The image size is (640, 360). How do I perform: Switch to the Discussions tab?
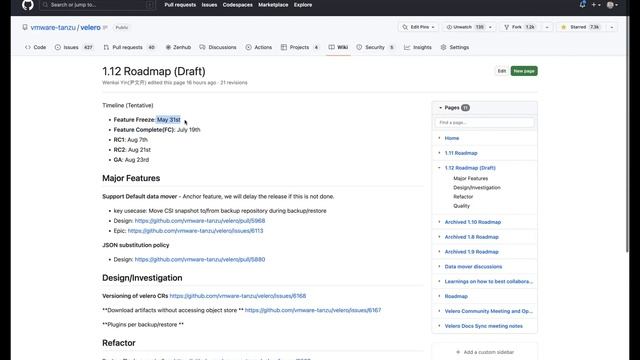218,47
